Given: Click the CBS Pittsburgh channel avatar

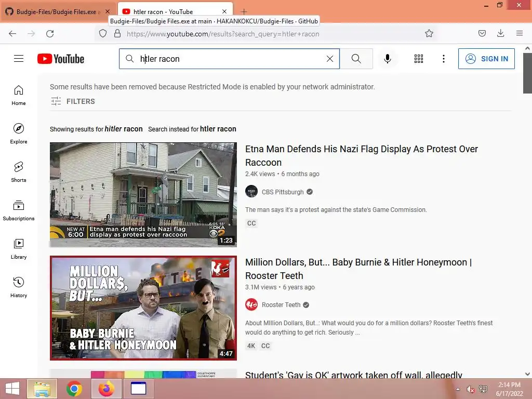Looking at the screenshot, I should pyautogui.click(x=251, y=191).
